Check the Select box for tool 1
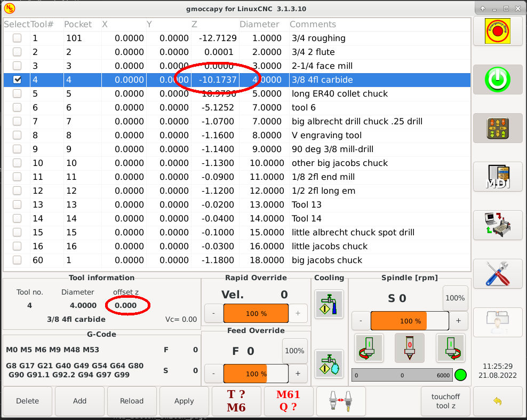Viewport: 527px width, 420px height. tap(17, 38)
